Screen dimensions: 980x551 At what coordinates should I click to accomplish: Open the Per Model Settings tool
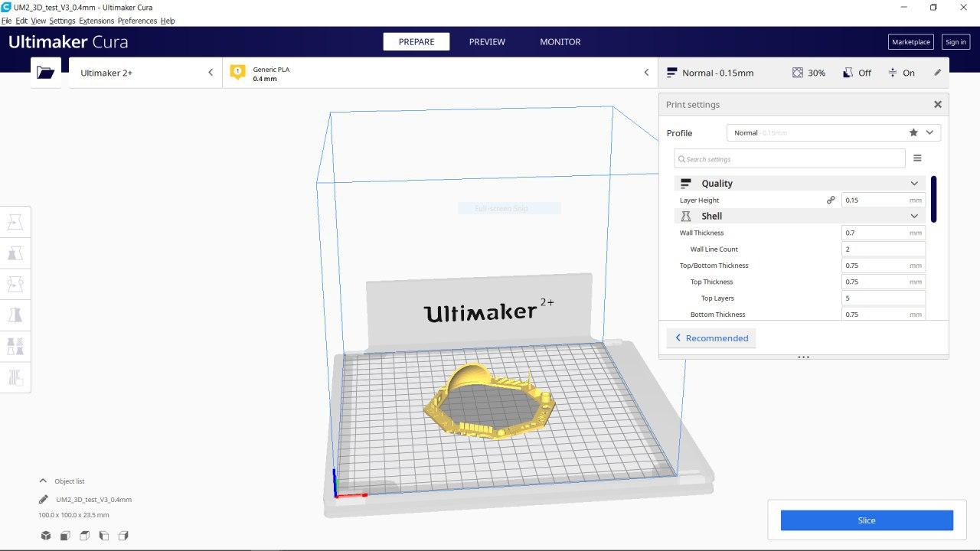pos(15,346)
